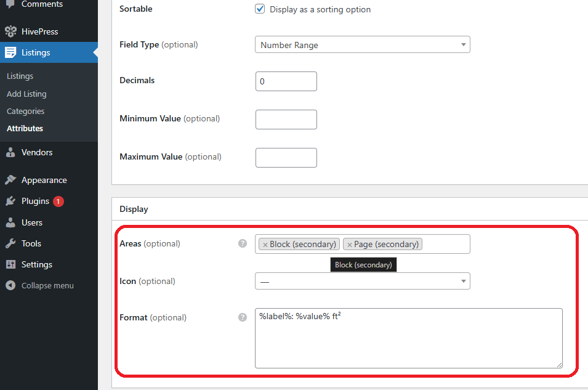Viewport: 588px width, 390px height.
Task: Open the Plugins menu
Action: (35, 201)
